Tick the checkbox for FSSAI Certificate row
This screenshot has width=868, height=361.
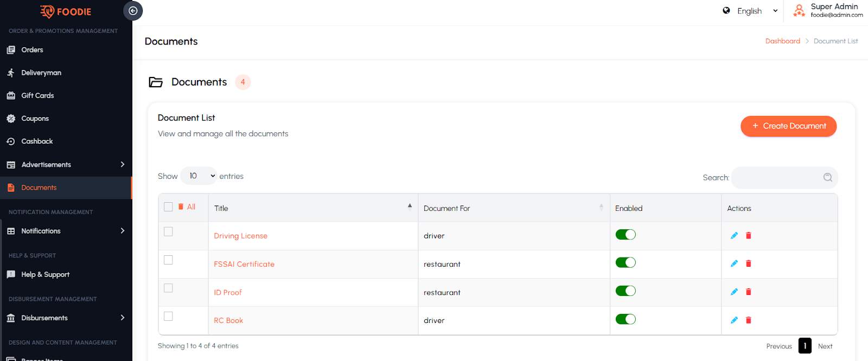[x=168, y=260]
